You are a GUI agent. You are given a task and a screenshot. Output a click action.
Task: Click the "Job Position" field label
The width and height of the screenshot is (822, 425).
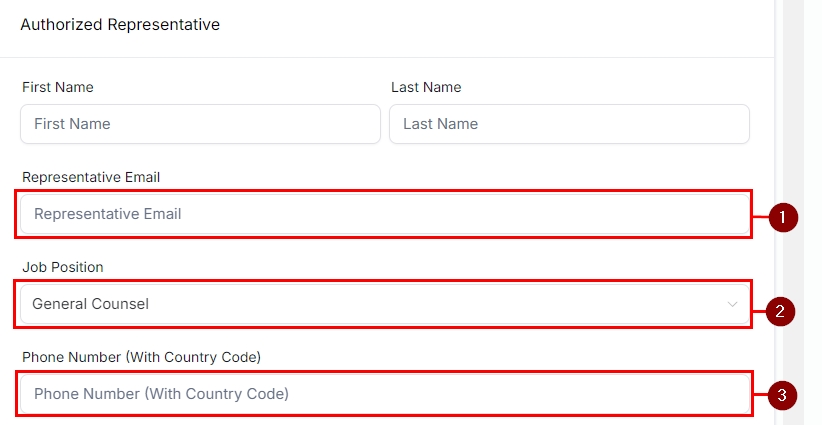63,267
